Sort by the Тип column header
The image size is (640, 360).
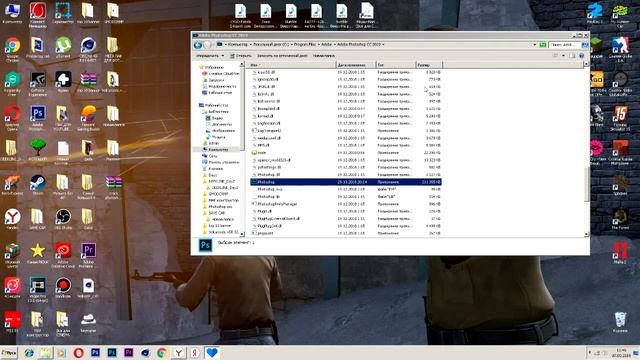(395, 65)
